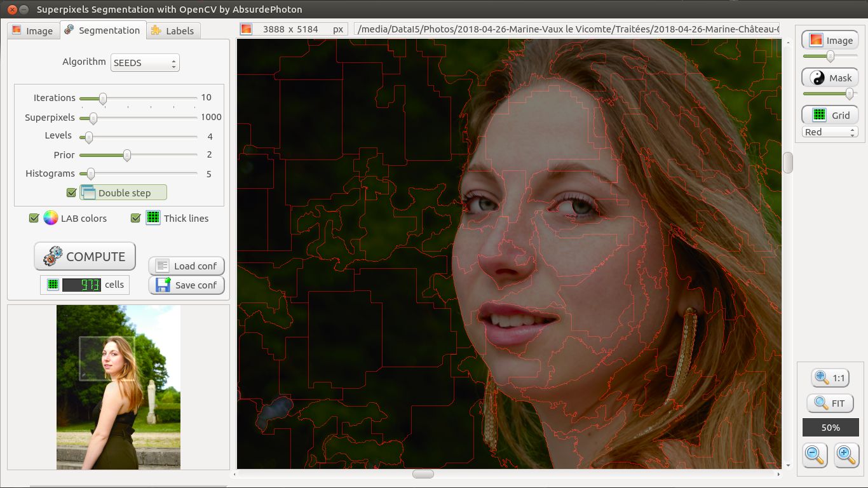The image size is (868, 488).
Task: Uncheck the Thick lines option
Action: [135, 218]
